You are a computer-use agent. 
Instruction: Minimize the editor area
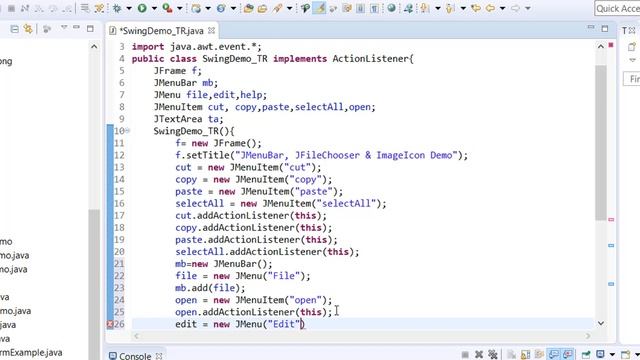[591, 27]
